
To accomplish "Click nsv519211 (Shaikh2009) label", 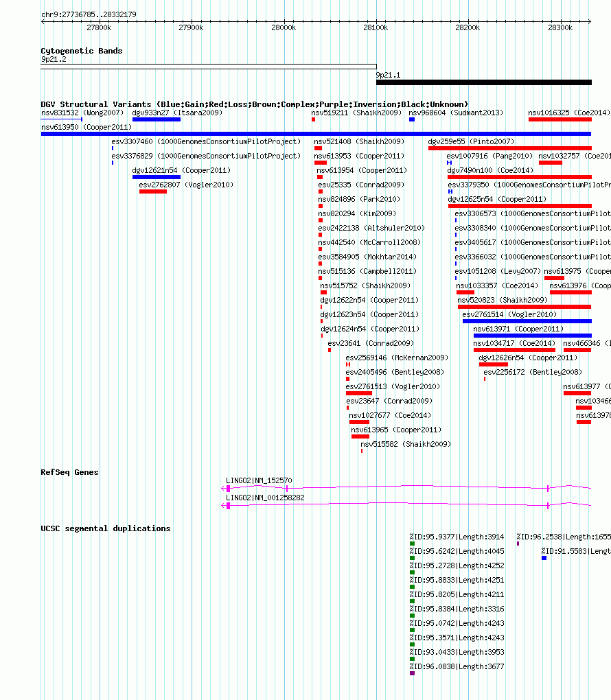I will click(356, 113).
